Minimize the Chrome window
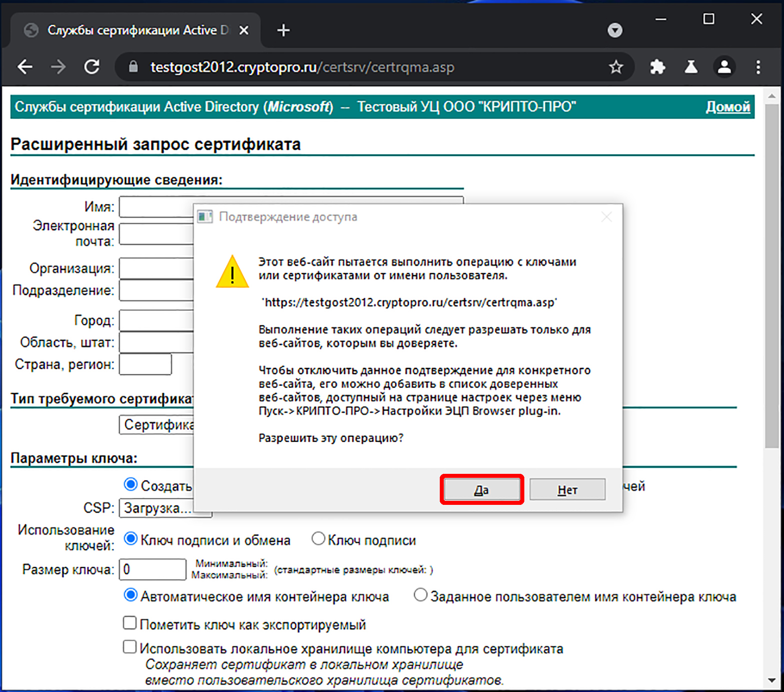 [661, 19]
